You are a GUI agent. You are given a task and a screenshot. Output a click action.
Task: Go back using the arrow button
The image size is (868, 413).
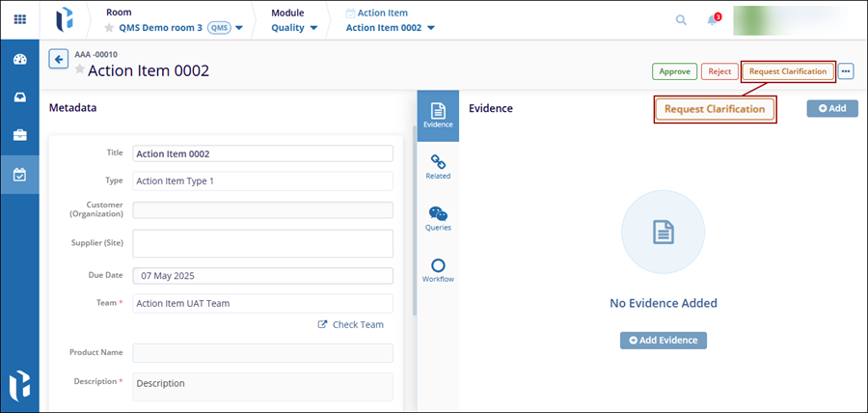[x=58, y=60]
